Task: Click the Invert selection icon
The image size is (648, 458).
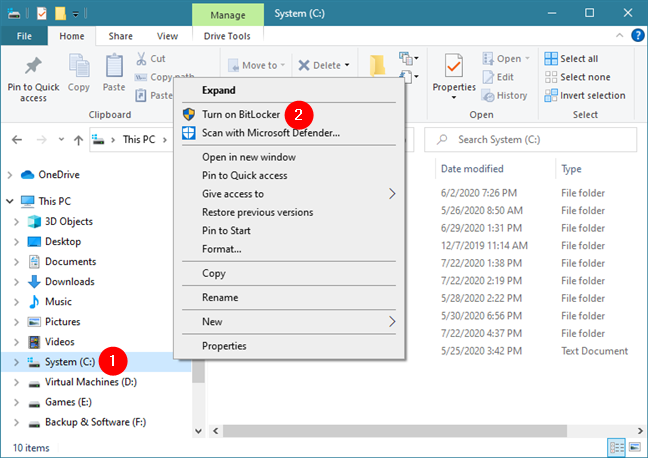Action: [x=550, y=95]
